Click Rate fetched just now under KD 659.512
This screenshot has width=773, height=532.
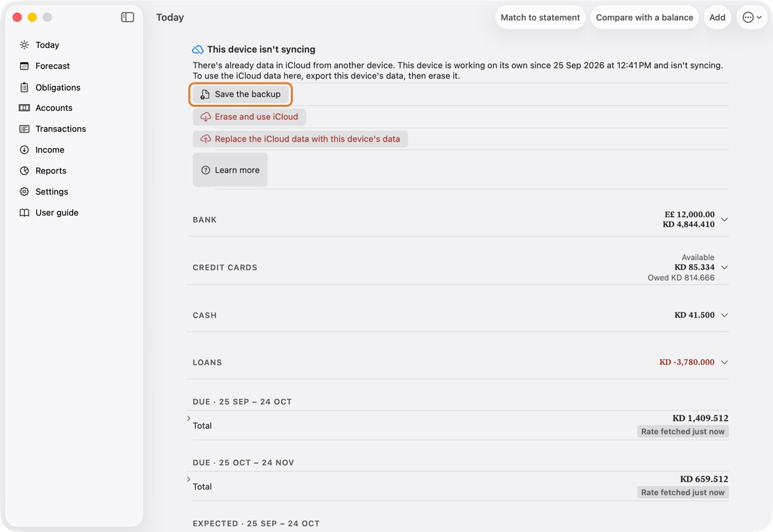[x=683, y=493]
